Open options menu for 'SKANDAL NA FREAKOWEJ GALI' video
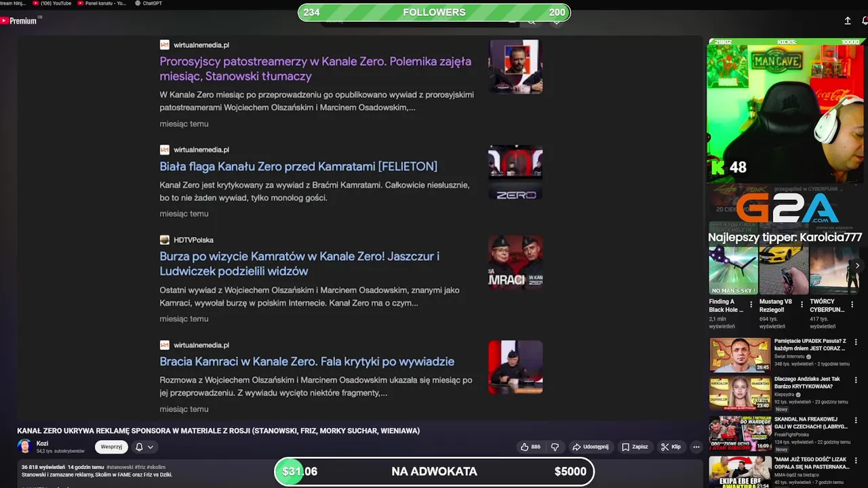The width and height of the screenshot is (868, 488). coord(856,420)
